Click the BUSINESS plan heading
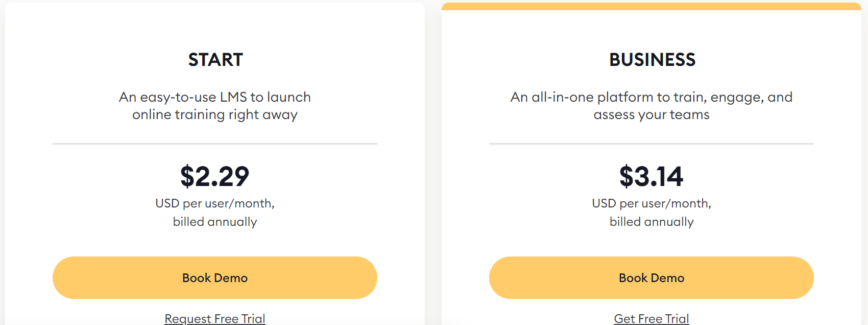Viewport: 868px width, 325px height. pyautogui.click(x=652, y=60)
